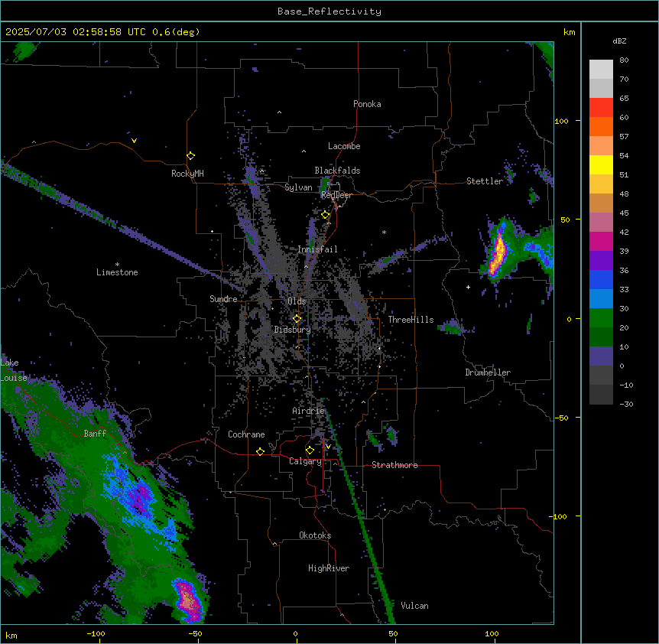Screen dimensions: 659x644
Task: Select the bright green band in dBZ legend
Action: pyautogui.click(x=601, y=318)
